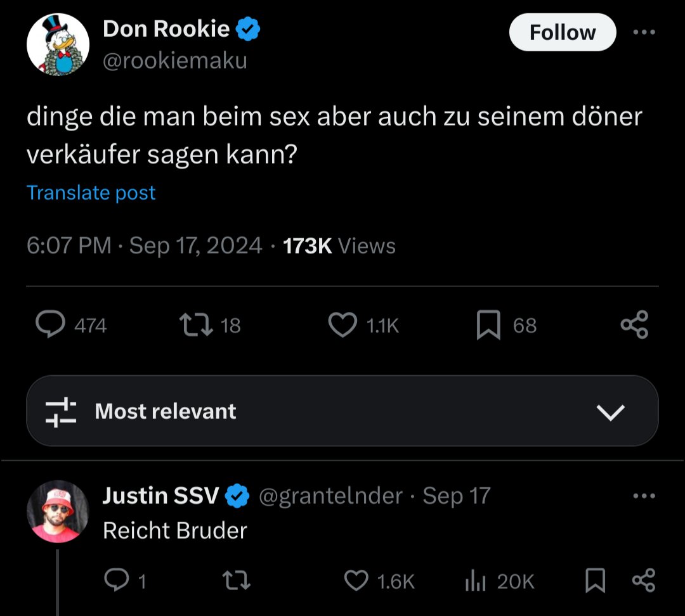Repost Don Rookie's tweet
This screenshot has width=685, height=616.
point(194,325)
